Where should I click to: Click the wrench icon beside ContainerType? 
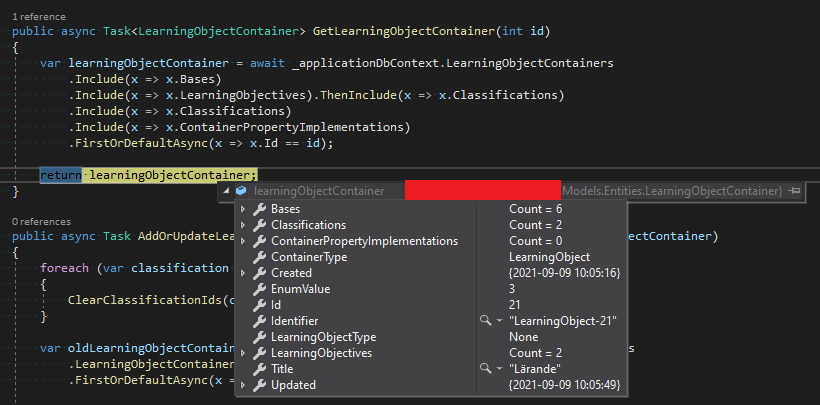259,257
